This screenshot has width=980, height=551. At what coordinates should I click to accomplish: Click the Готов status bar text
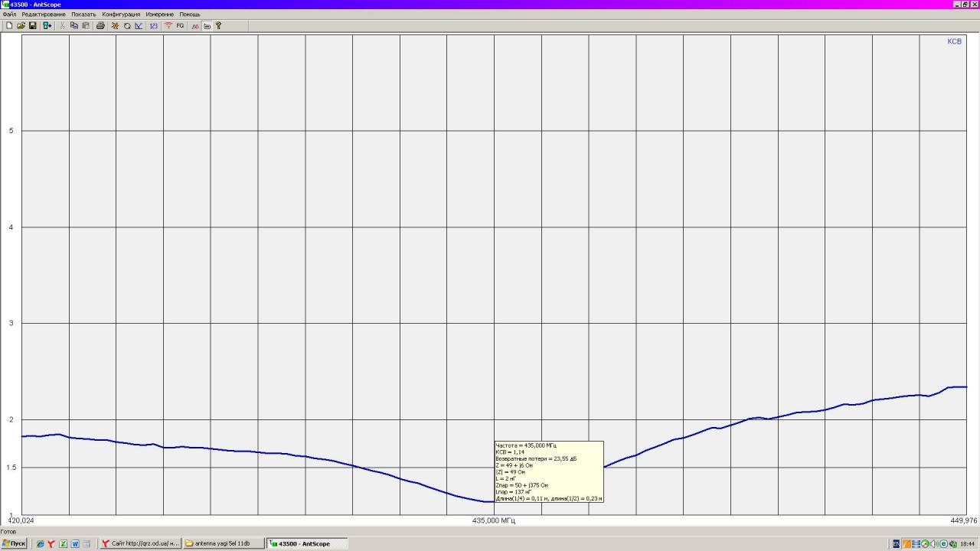[x=8, y=531]
